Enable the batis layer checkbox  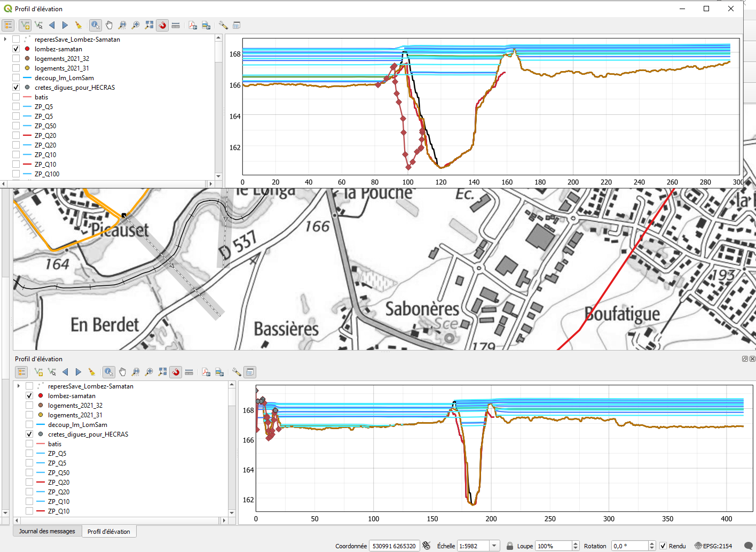tap(15, 97)
